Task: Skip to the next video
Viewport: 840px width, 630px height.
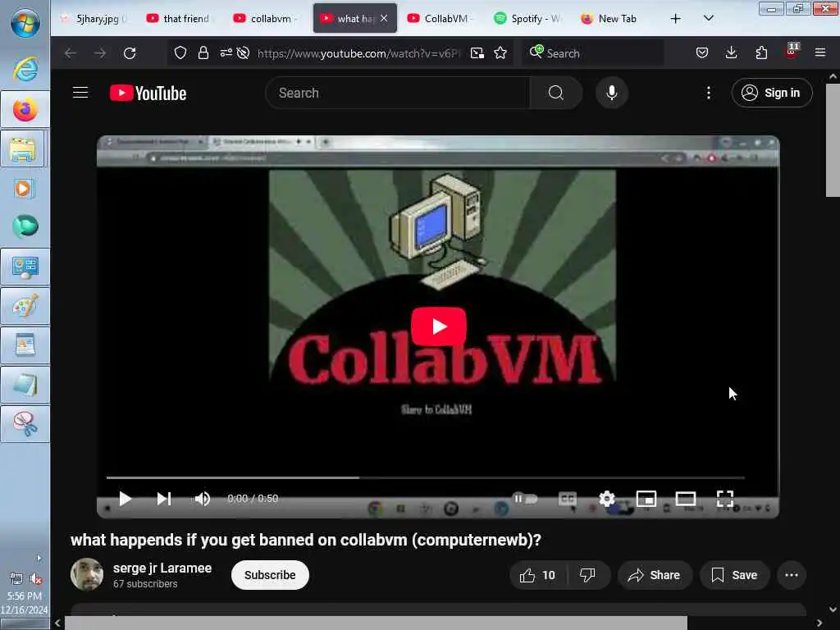Action: tap(163, 499)
